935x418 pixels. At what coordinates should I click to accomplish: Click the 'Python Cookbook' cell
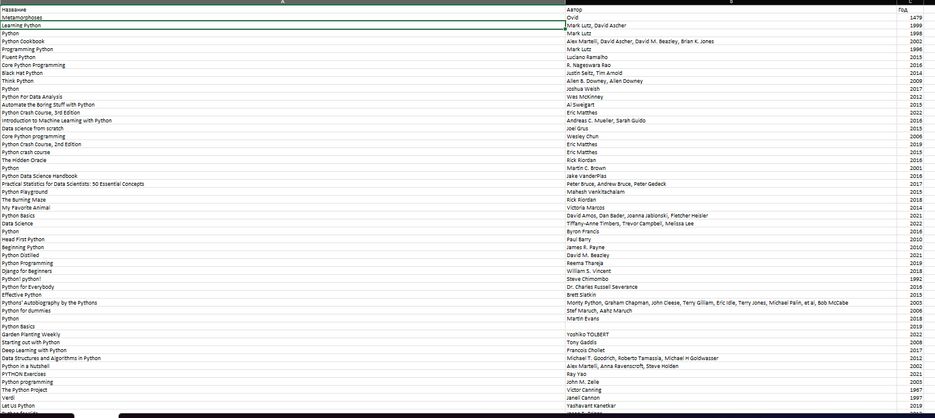(x=283, y=41)
